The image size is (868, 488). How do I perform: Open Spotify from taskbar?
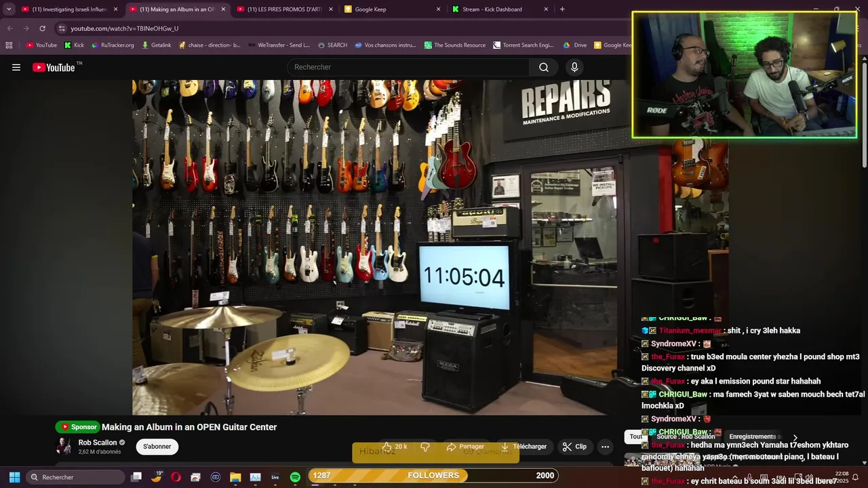pyautogui.click(x=295, y=477)
